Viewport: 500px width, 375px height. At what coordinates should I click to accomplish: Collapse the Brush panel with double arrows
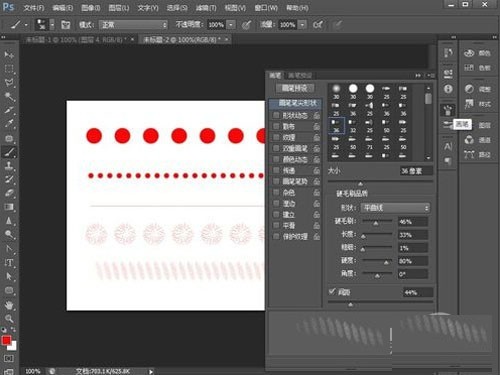[418, 75]
